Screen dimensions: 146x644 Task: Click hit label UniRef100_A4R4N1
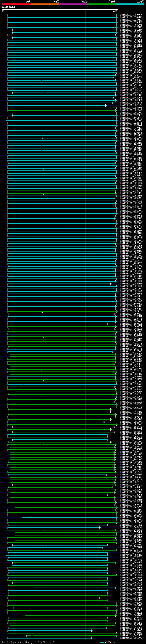click(x=131, y=412)
